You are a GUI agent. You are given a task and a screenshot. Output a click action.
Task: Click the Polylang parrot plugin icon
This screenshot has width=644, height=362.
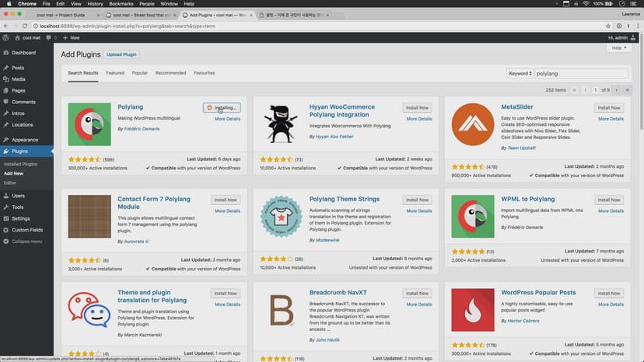tap(89, 124)
